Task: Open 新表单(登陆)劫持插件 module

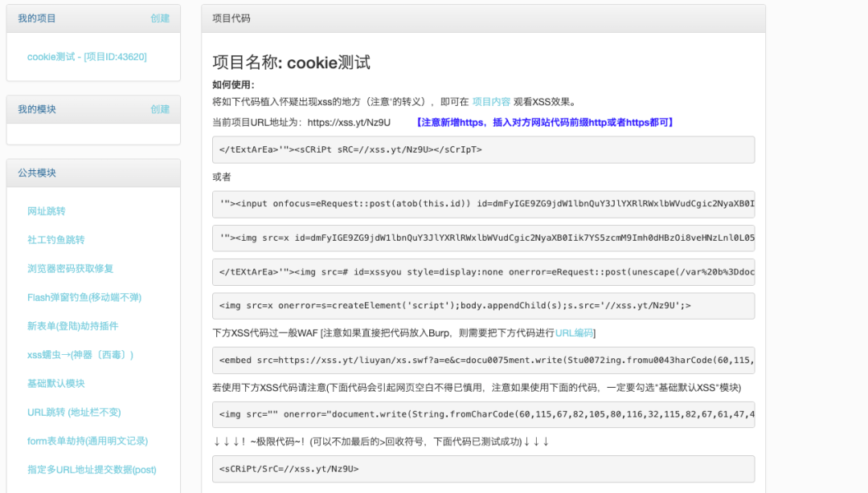Action: [x=72, y=326]
